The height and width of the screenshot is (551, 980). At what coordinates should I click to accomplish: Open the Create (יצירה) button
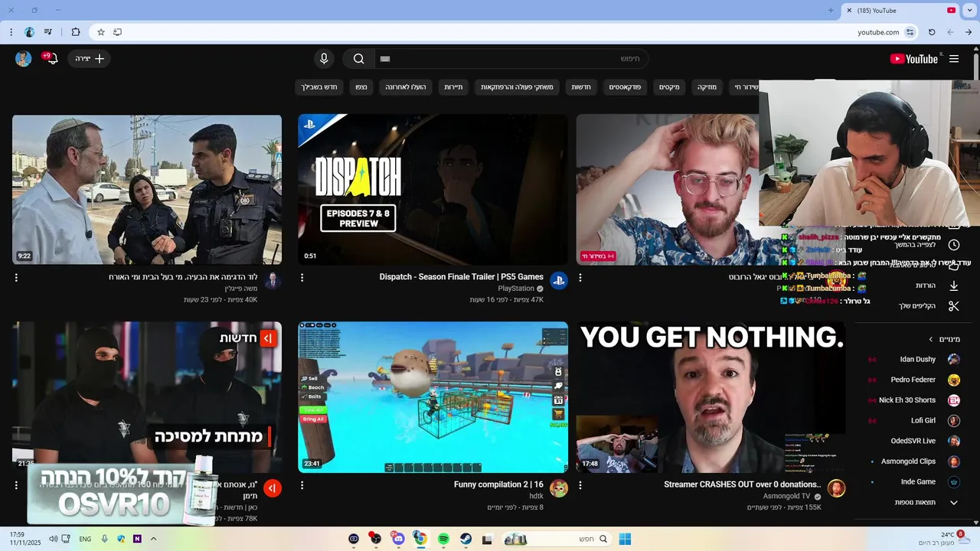point(89,59)
